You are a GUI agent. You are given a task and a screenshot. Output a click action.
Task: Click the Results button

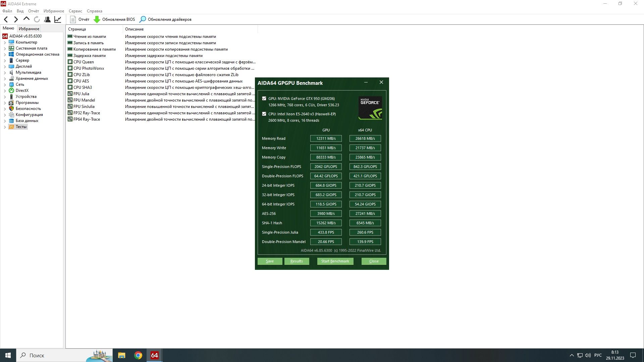point(297,261)
